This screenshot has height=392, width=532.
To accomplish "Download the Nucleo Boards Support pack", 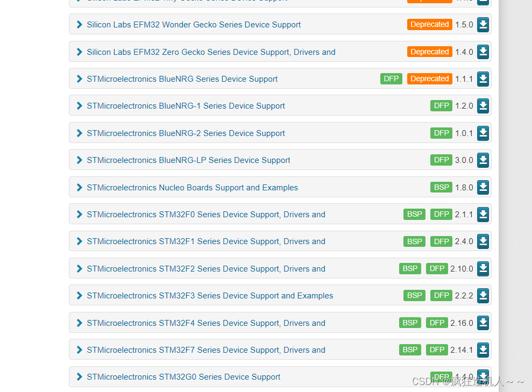I will (x=483, y=187).
